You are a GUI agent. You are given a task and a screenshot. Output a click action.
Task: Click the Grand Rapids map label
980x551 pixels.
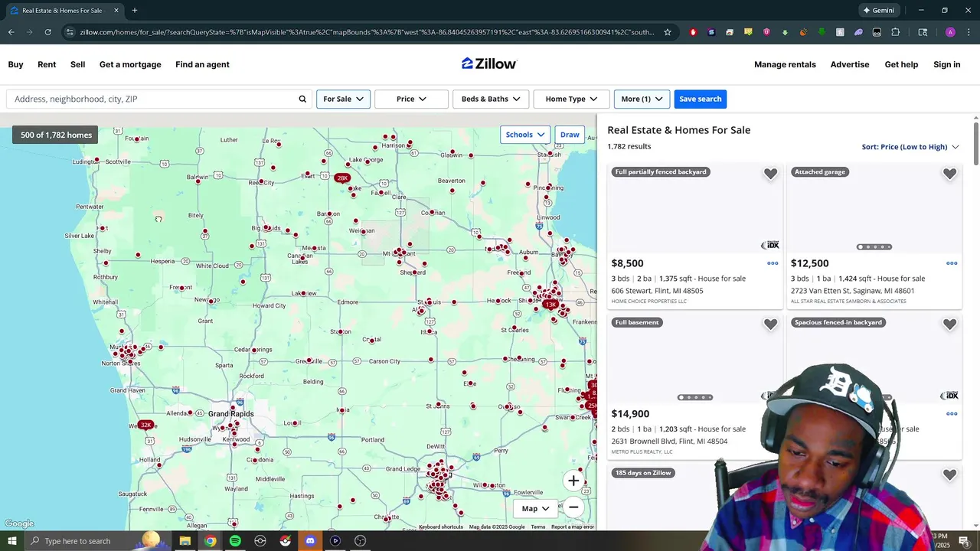coord(230,414)
